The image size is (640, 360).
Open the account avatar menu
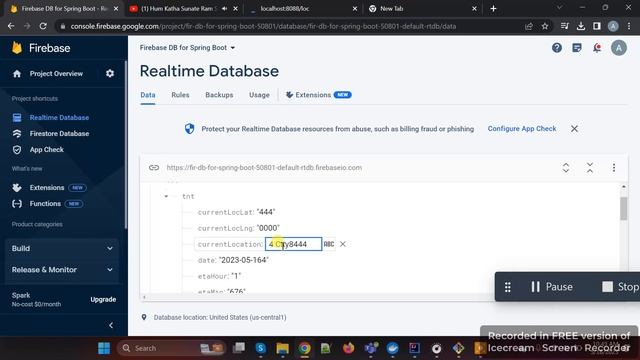[618, 48]
